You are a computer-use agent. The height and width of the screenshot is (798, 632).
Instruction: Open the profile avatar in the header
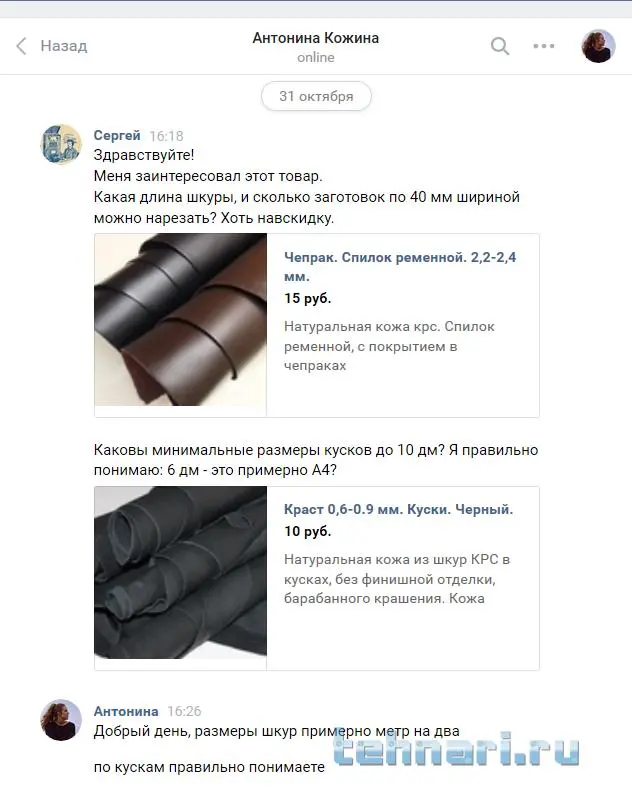(x=598, y=46)
